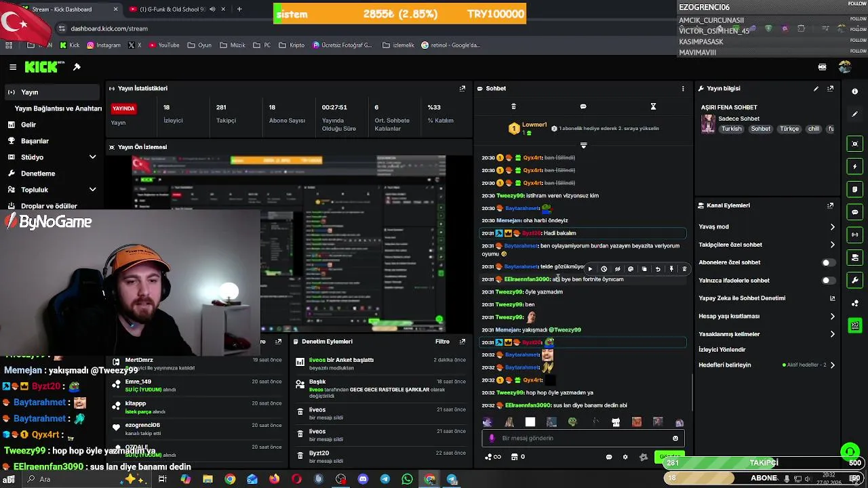
Task: Open the hamburger menu beside the Kick logo
Action: pyautogui.click(x=13, y=67)
